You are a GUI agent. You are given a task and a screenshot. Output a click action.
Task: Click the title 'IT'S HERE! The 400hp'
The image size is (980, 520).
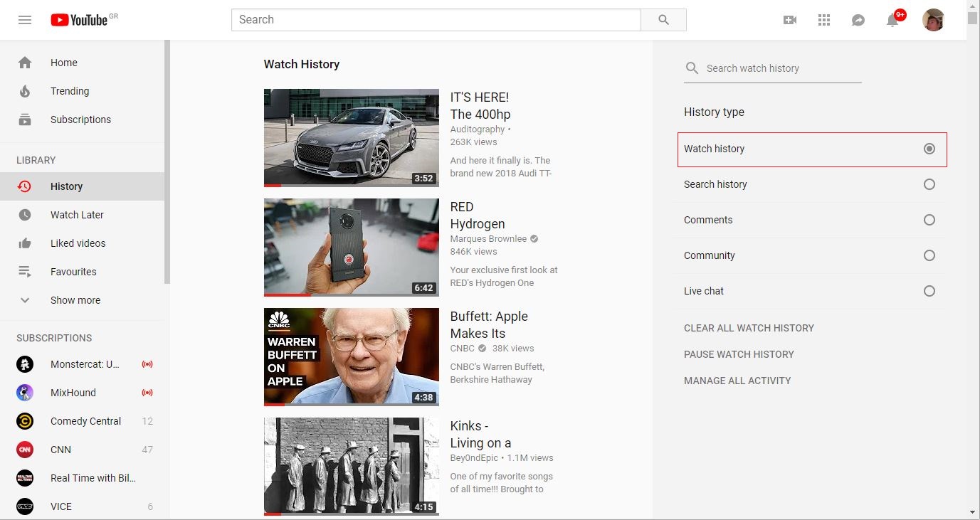click(480, 106)
